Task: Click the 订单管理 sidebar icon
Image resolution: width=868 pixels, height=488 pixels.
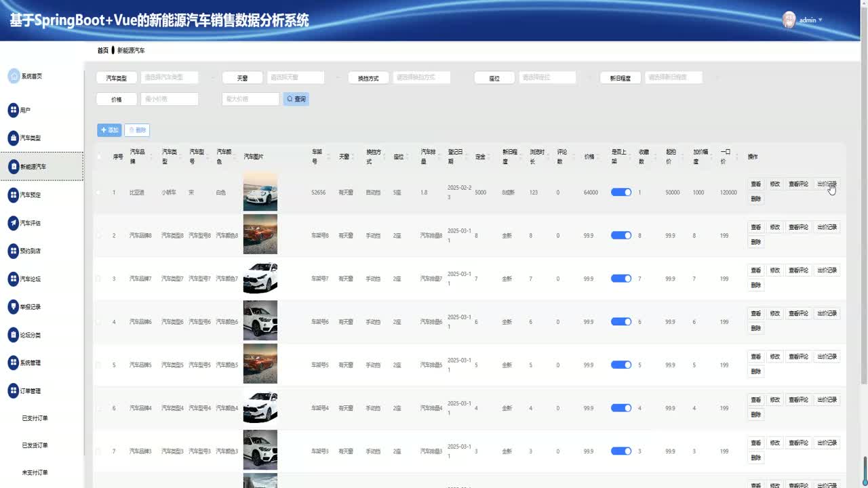Action: tap(13, 391)
